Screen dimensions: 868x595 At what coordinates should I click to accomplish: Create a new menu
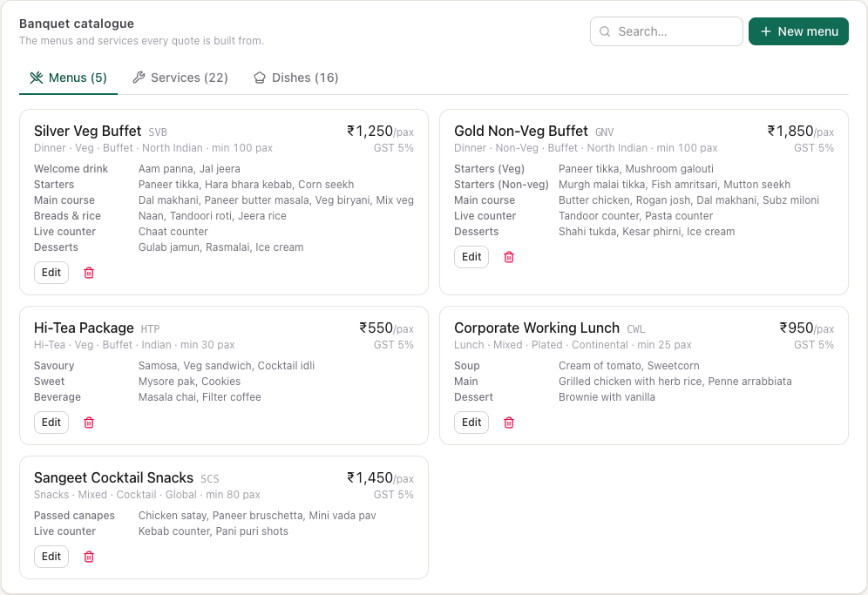click(798, 31)
